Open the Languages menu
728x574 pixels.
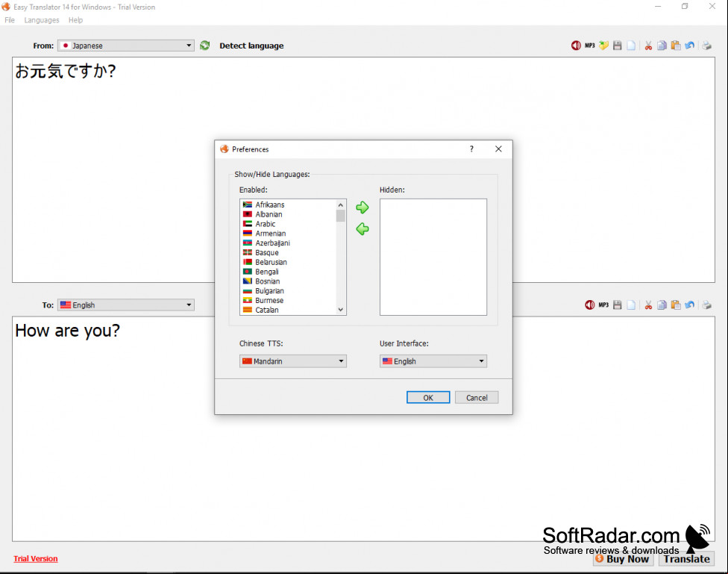coord(42,20)
